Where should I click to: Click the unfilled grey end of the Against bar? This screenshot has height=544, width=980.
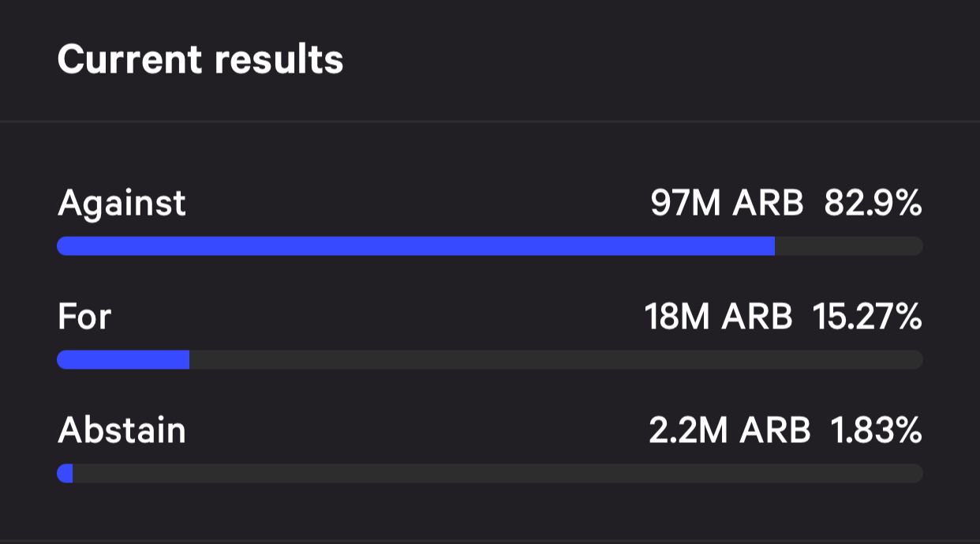tap(848, 246)
